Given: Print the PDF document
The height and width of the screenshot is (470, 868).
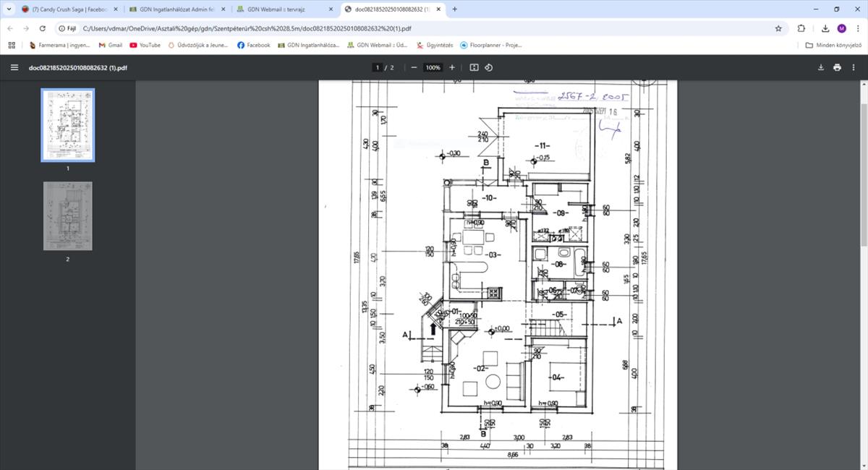Looking at the screenshot, I should pos(837,67).
